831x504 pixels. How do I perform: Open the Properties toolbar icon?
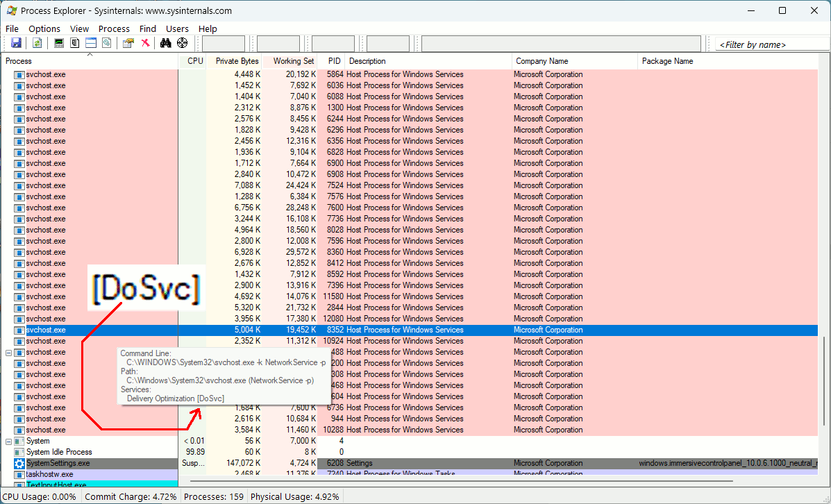tap(128, 43)
